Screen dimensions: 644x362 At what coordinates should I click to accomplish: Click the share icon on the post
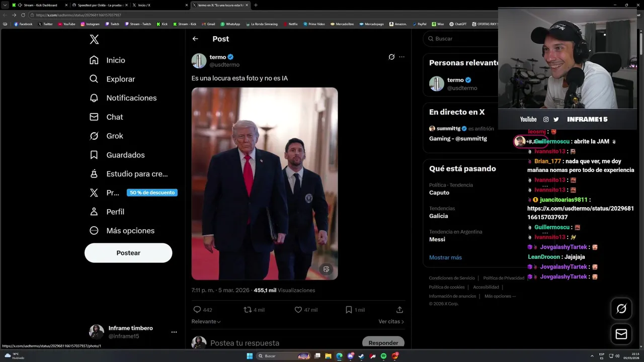pyautogui.click(x=399, y=310)
